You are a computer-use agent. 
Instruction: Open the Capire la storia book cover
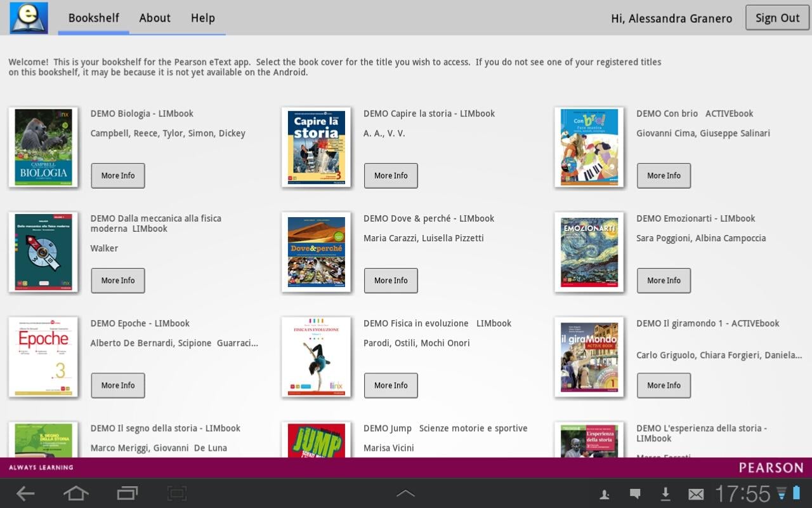[316, 147]
